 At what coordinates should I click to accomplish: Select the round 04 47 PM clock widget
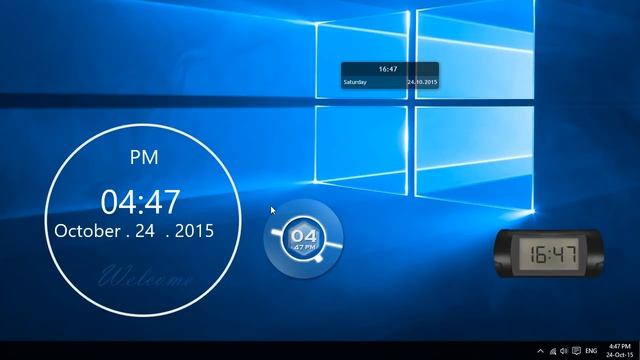[x=304, y=239]
